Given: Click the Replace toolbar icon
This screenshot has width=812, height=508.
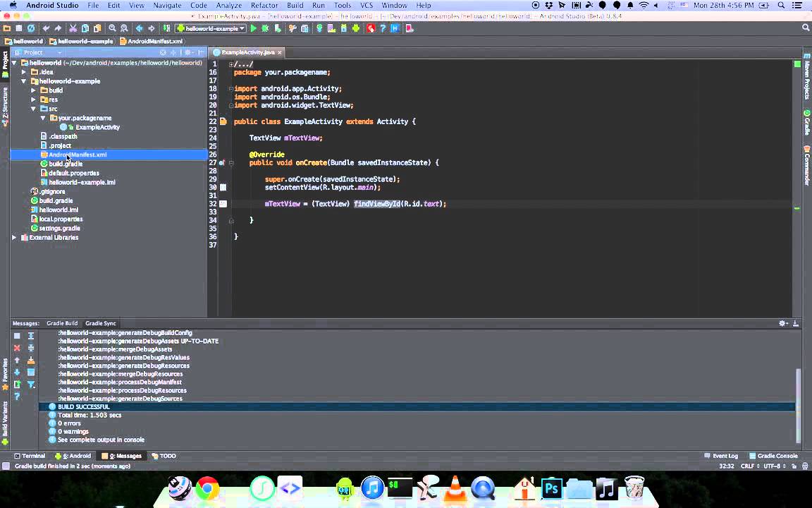Looking at the screenshot, I should (x=124, y=28).
